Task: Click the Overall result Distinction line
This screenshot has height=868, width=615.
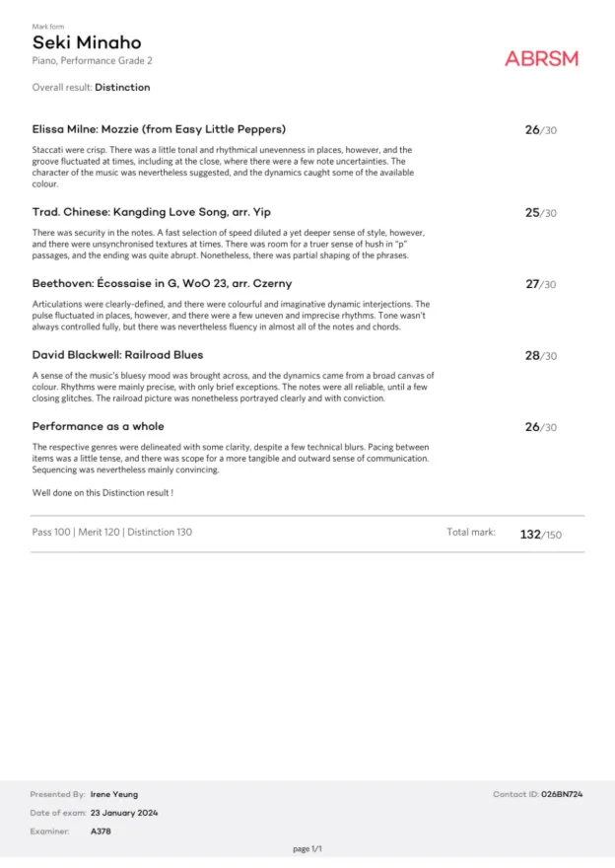Action: point(92,88)
